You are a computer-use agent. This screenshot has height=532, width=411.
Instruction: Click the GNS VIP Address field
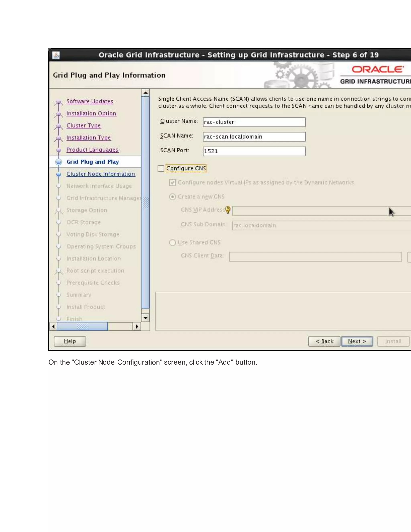(x=321, y=211)
